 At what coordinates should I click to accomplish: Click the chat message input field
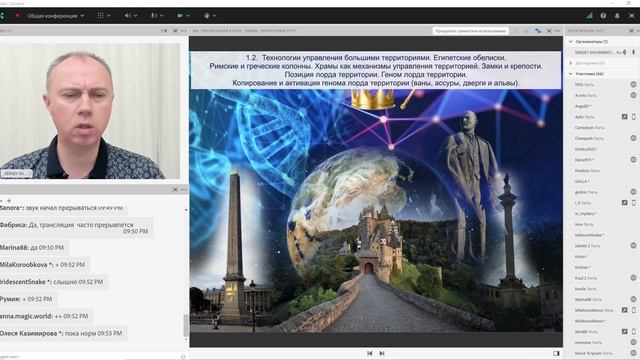pyautogui.click(x=90, y=357)
